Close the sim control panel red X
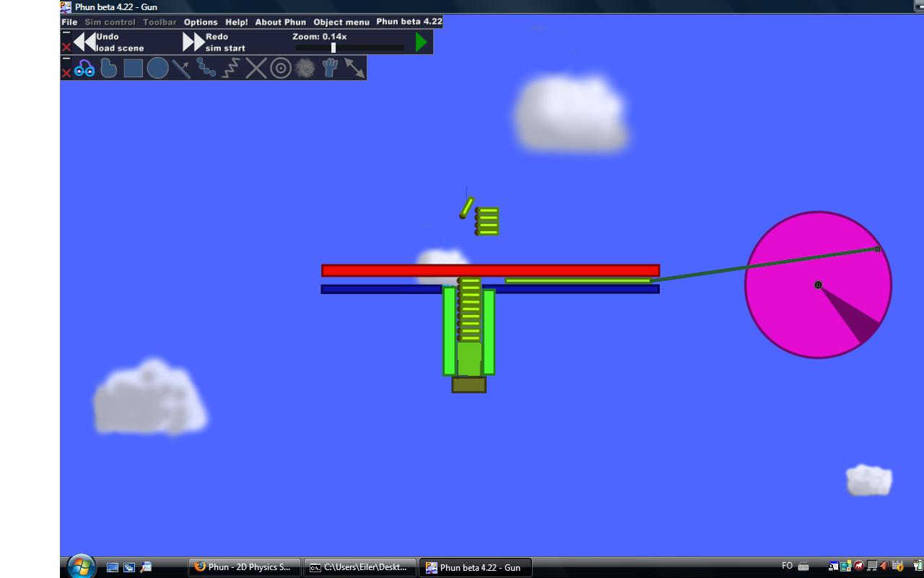The height and width of the screenshot is (578, 924). pos(66,48)
